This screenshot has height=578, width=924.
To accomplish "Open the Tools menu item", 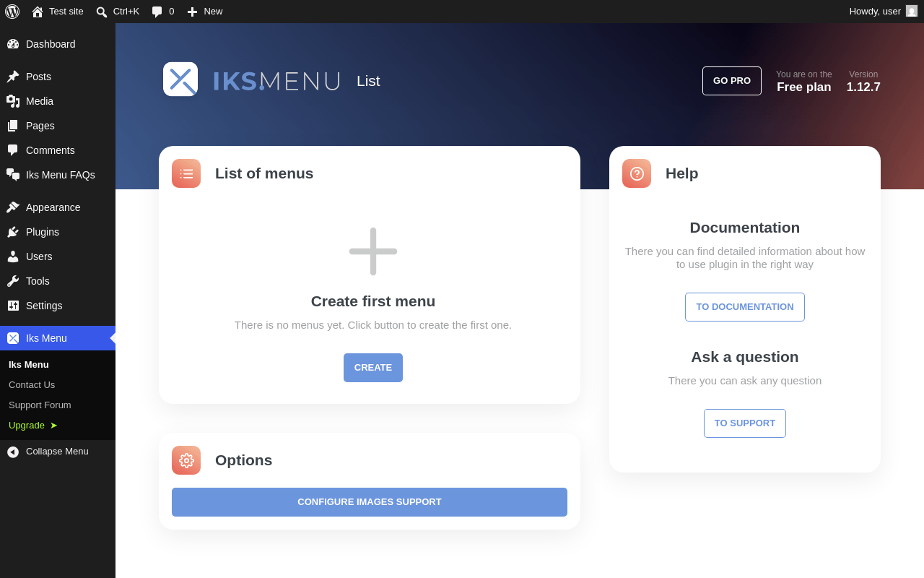I will tap(58, 281).
